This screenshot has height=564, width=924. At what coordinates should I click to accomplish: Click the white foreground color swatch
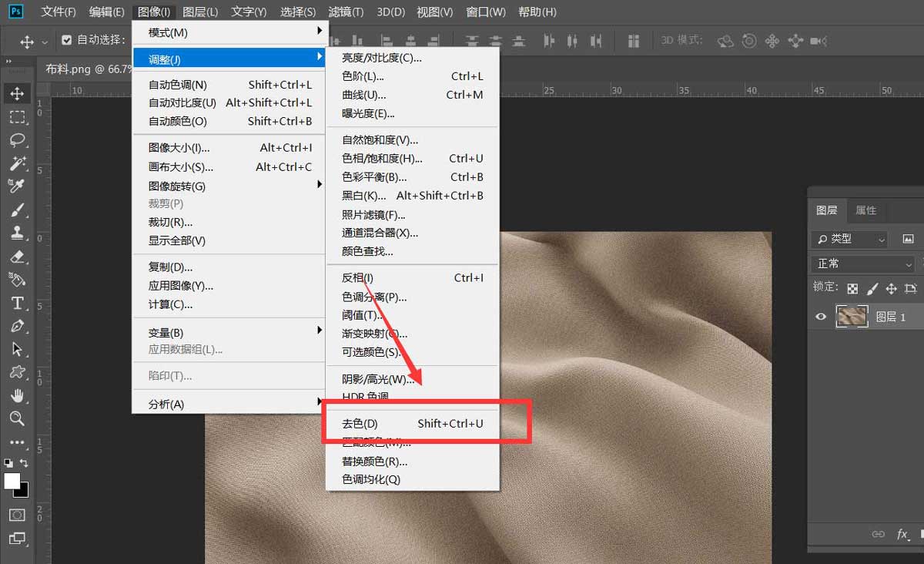pyautogui.click(x=11, y=480)
